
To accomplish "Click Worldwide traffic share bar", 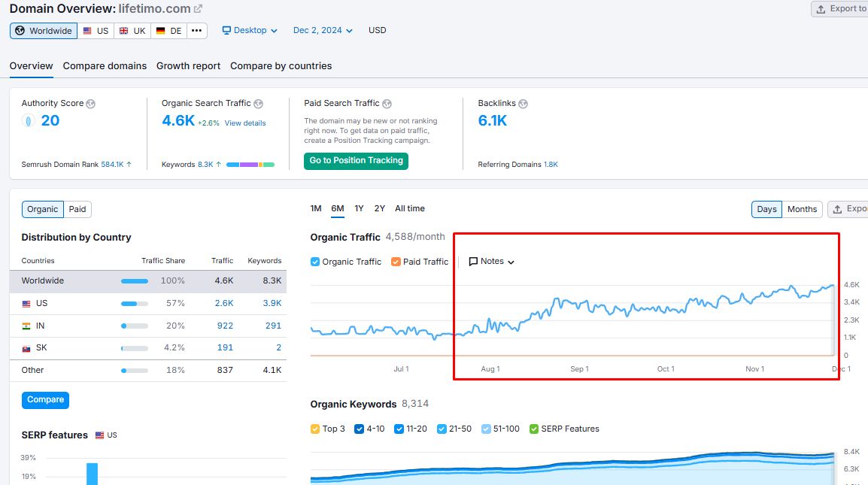I will (x=135, y=281).
